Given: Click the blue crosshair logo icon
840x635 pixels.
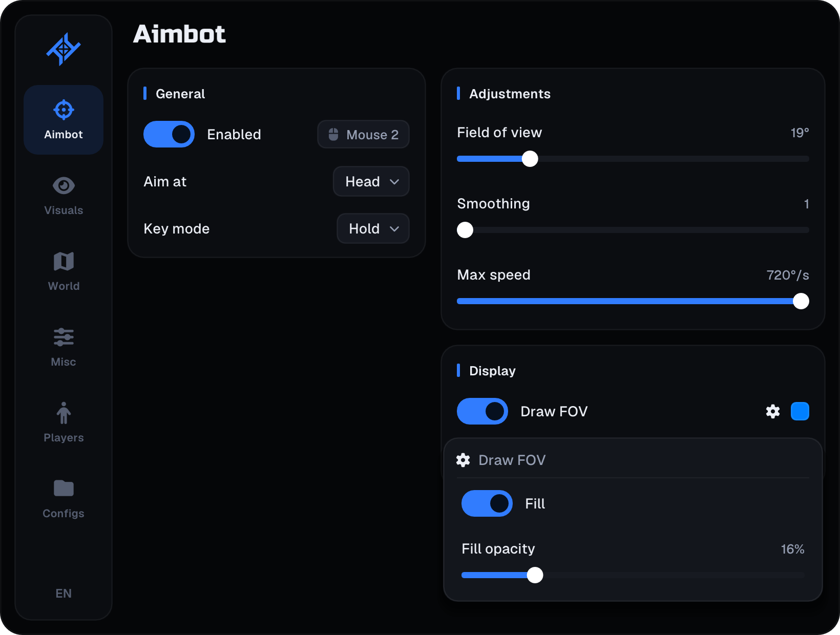Looking at the screenshot, I should 64,49.
